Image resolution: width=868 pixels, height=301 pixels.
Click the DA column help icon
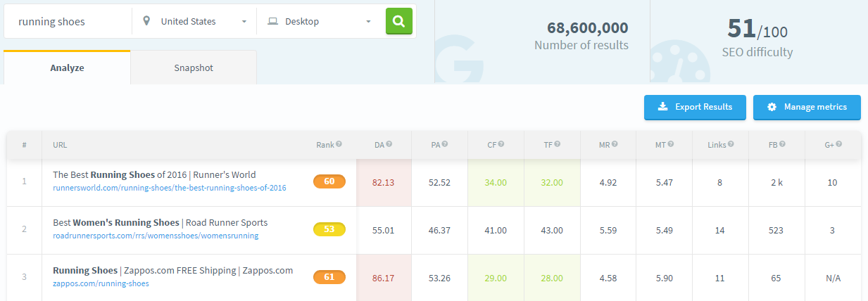pos(389,144)
